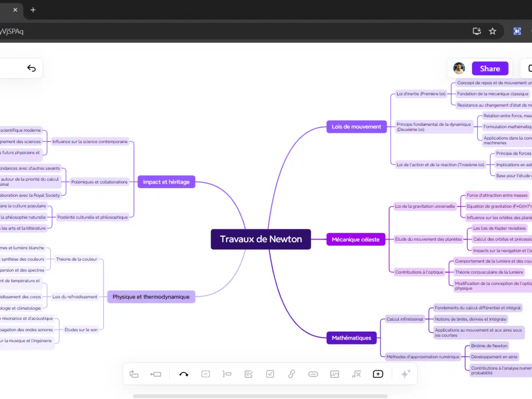The height and width of the screenshot is (399, 532).
Task: Select the Mécanique céleste branch node
Action: pyautogui.click(x=356, y=240)
